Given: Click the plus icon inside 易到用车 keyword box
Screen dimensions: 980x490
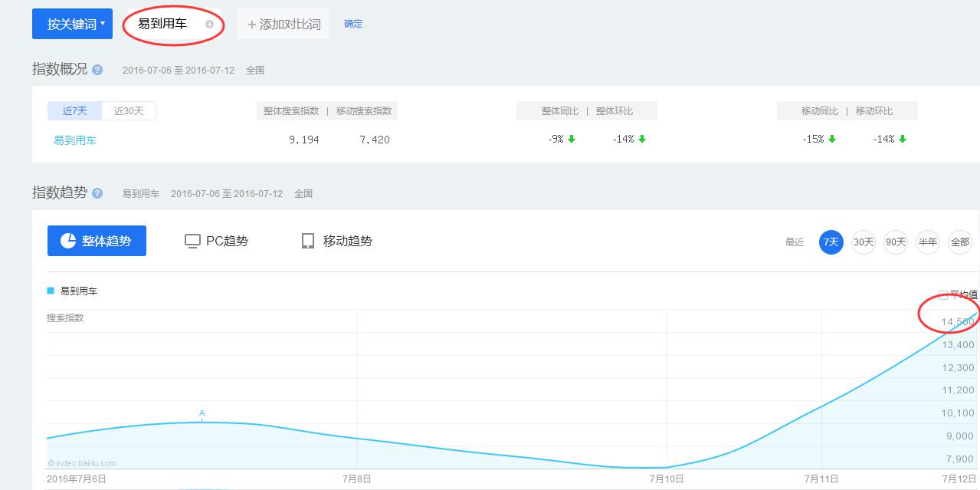Looking at the screenshot, I should pos(209,24).
